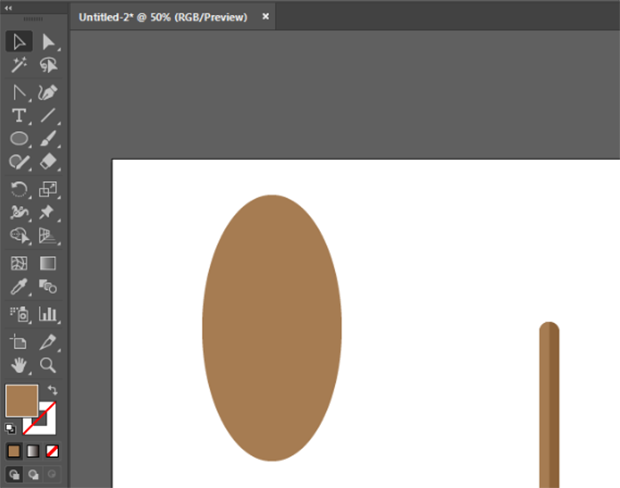
Task: Select the Direct Selection tool
Action: point(47,42)
